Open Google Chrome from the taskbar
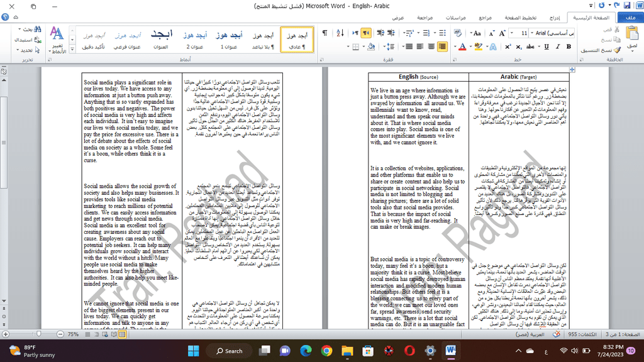Image resolution: width=644 pixels, height=362 pixels. pos(326,351)
